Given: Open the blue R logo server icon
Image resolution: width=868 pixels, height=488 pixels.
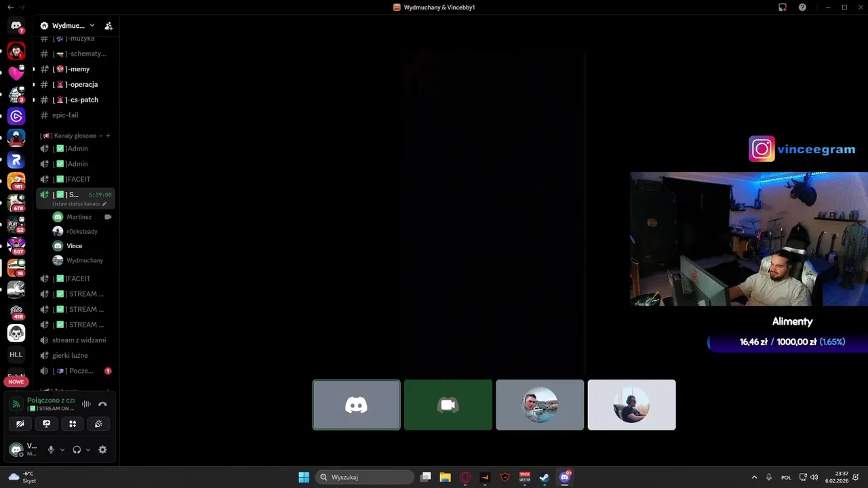Looking at the screenshot, I should (16, 160).
